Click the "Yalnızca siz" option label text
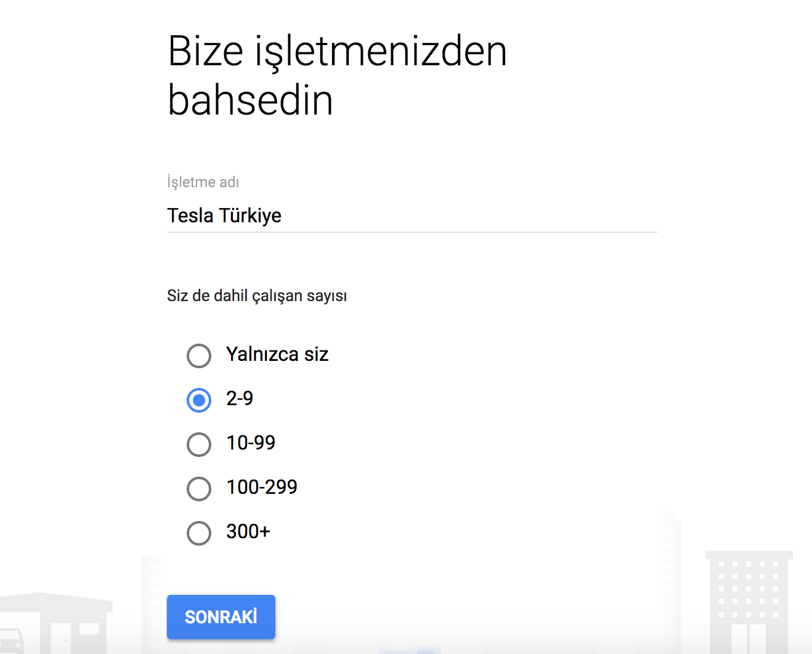This screenshot has height=654, width=812. pos(277,355)
